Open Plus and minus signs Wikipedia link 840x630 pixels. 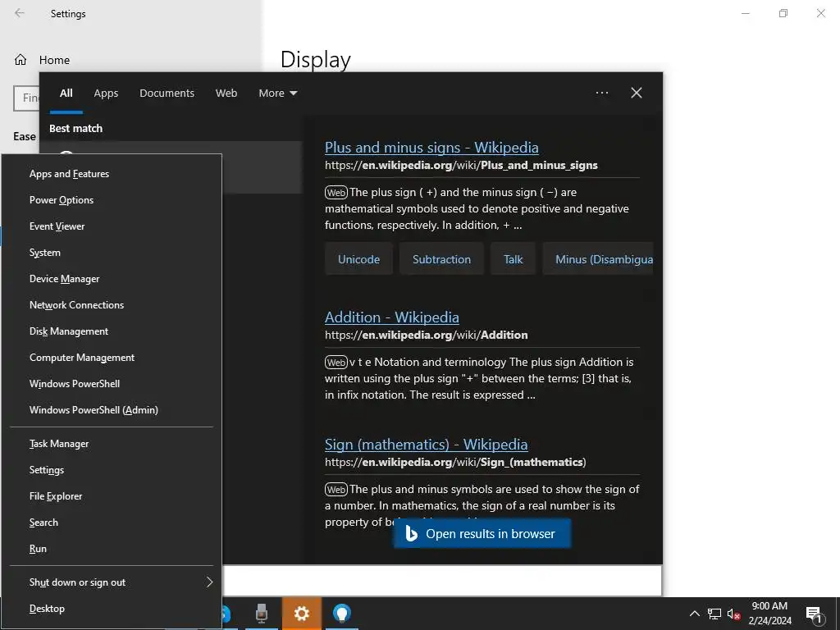point(431,148)
